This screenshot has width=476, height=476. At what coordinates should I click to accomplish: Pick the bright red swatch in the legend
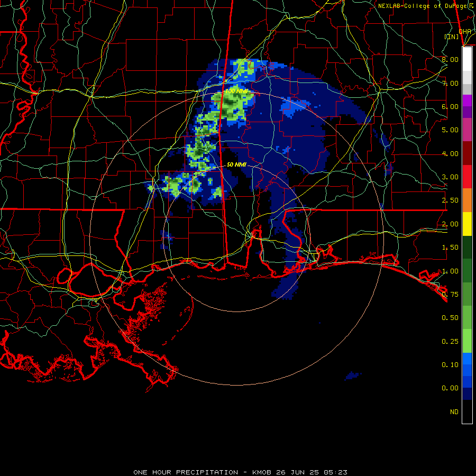pyautogui.click(x=467, y=177)
